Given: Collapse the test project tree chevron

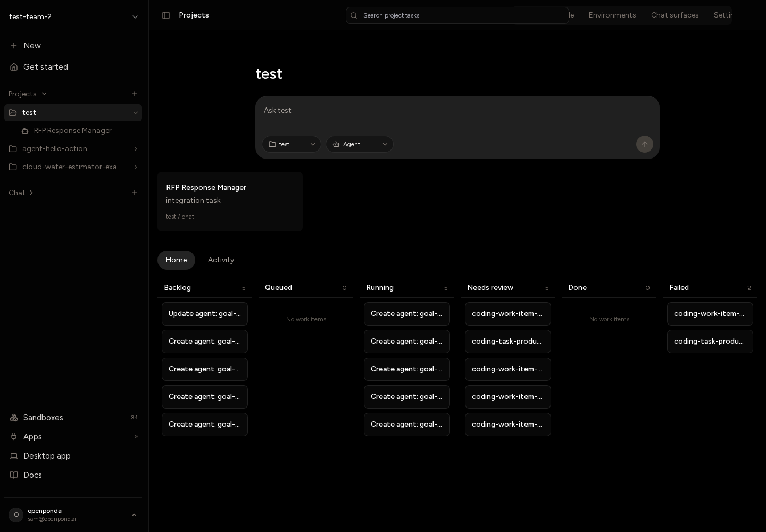Looking at the screenshot, I should [135, 113].
